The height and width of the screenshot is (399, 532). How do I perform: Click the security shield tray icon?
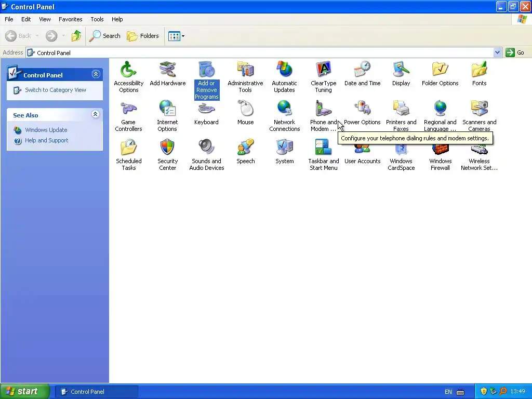[x=484, y=392]
